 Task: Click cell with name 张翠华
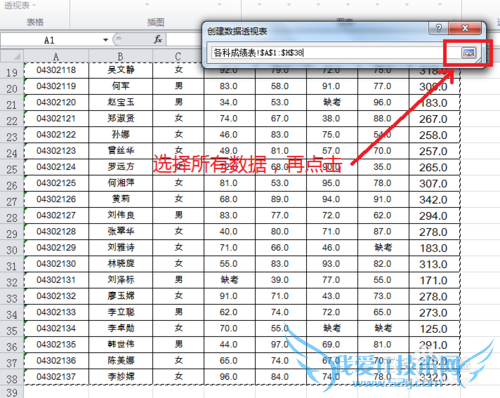(120, 231)
